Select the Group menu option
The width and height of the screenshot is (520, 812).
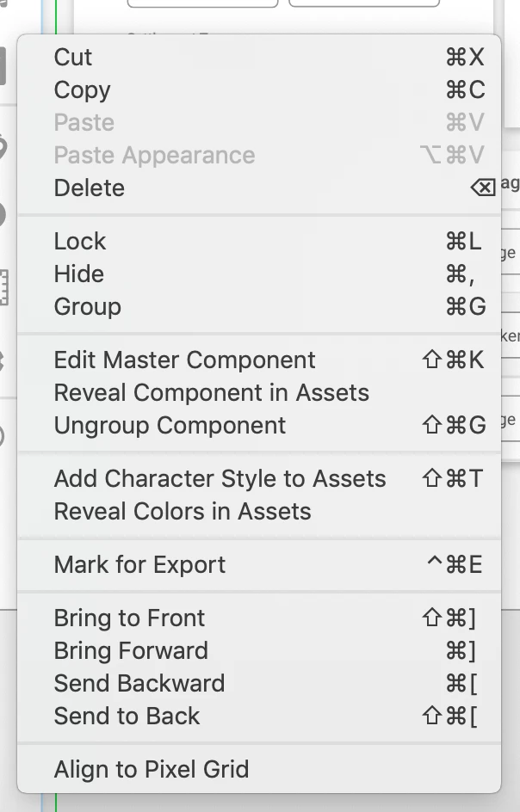pyautogui.click(x=87, y=307)
